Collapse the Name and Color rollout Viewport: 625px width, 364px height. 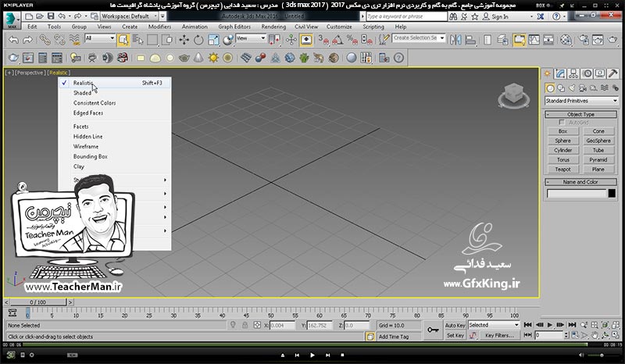pyautogui.click(x=580, y=182)
